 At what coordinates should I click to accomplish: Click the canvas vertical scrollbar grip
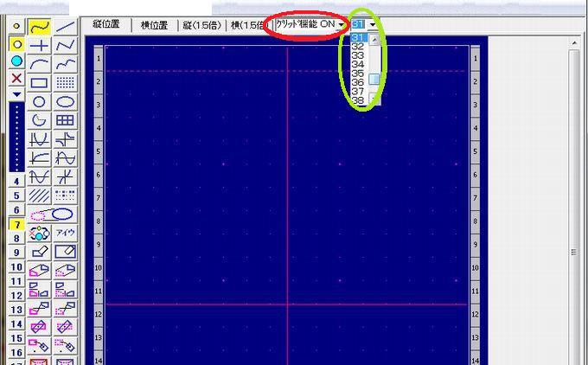(x=573, y=252)
